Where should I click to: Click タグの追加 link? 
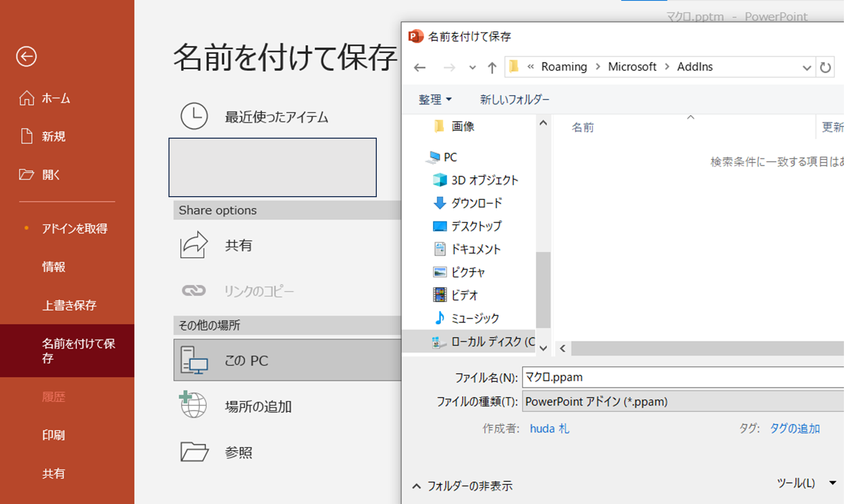(x=794, y=429)
